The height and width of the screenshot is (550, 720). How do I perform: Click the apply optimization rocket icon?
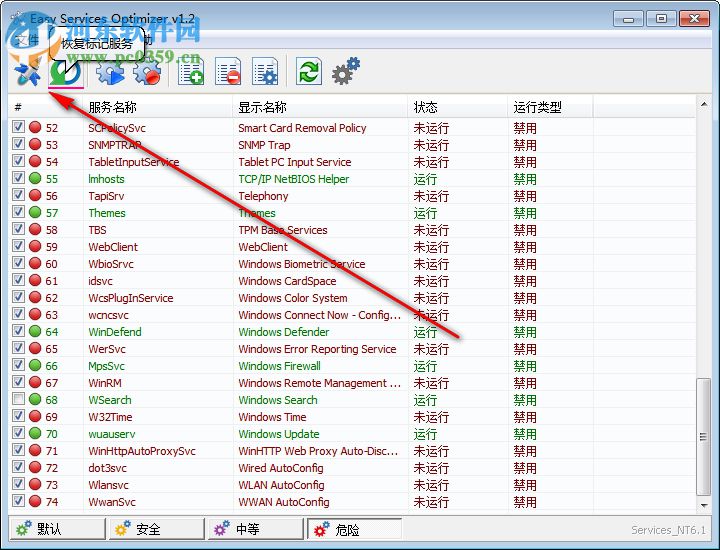28,73
